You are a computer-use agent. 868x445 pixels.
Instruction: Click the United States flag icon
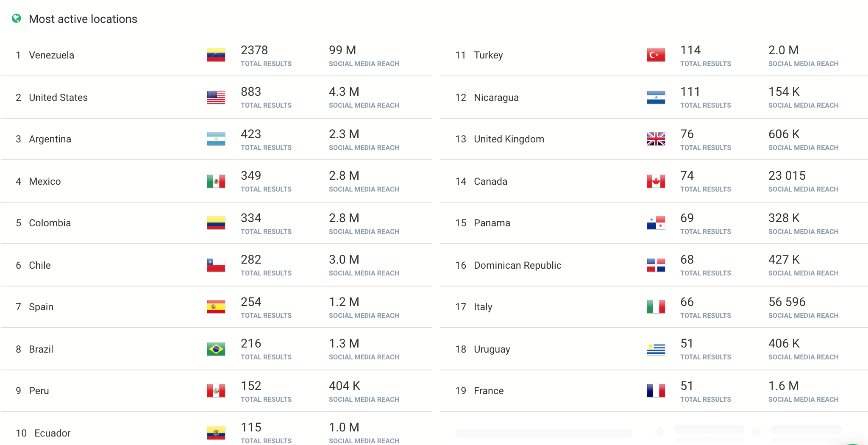click(x=216, y=97)
